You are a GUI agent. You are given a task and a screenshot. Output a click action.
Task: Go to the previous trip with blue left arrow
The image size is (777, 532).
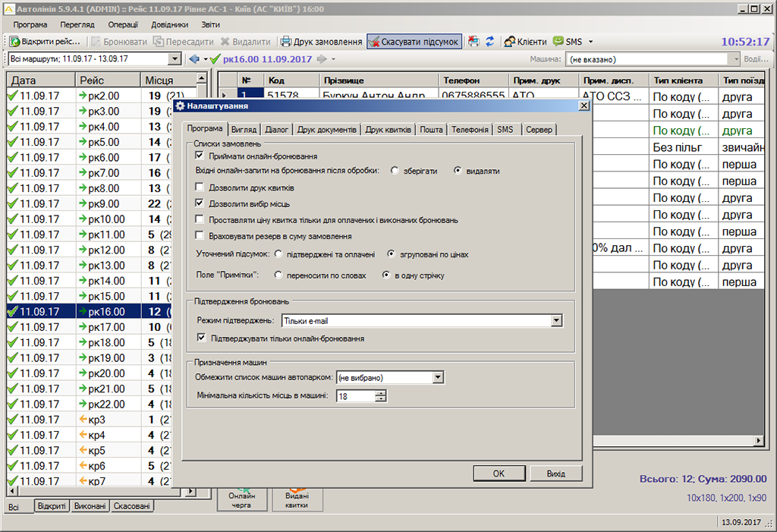(x=194, y=59)
